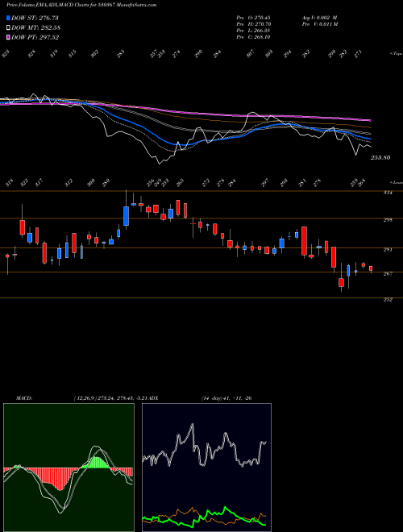The width and height of the screenshot is (403, 532).
Task: Click the 267 price axis label
Action: (x=388, y=273)
